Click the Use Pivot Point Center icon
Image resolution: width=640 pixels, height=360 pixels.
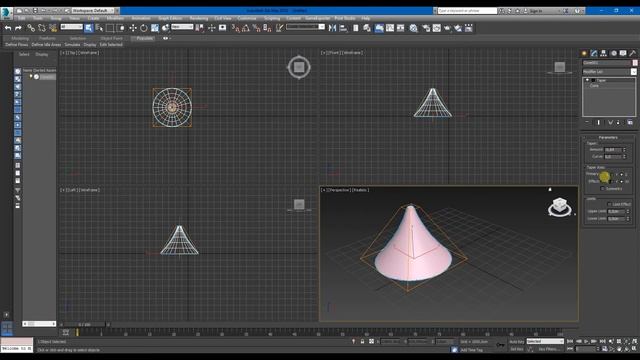pyautogui.click(x=200, y=28)
